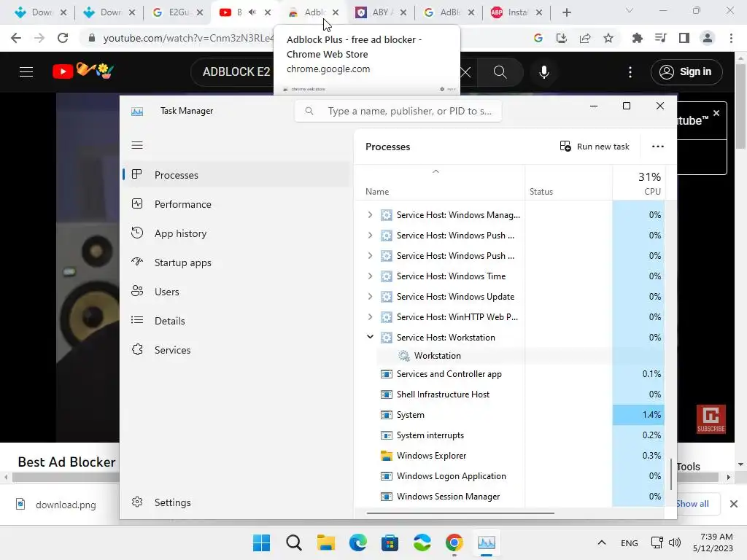Open the Users page in Task Manager
Screen dimensions: 747x560
[236, 292]
